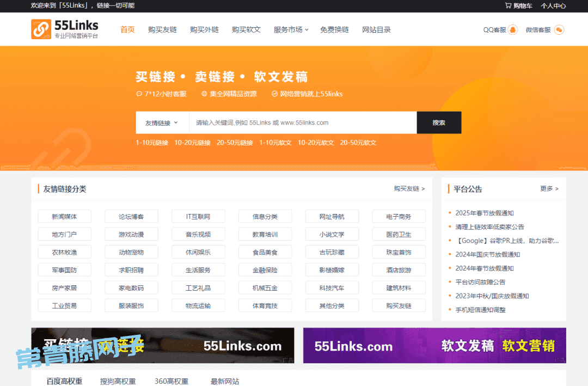
Task: Choose the 珠宝首饰 category
Action: (x=399, y=252)
